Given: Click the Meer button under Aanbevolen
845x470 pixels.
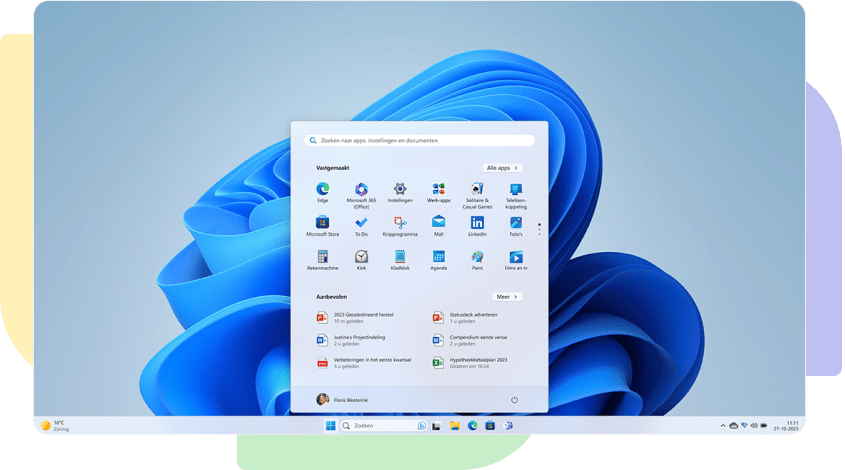Looking at the screenshot, I should coord(507,297).
